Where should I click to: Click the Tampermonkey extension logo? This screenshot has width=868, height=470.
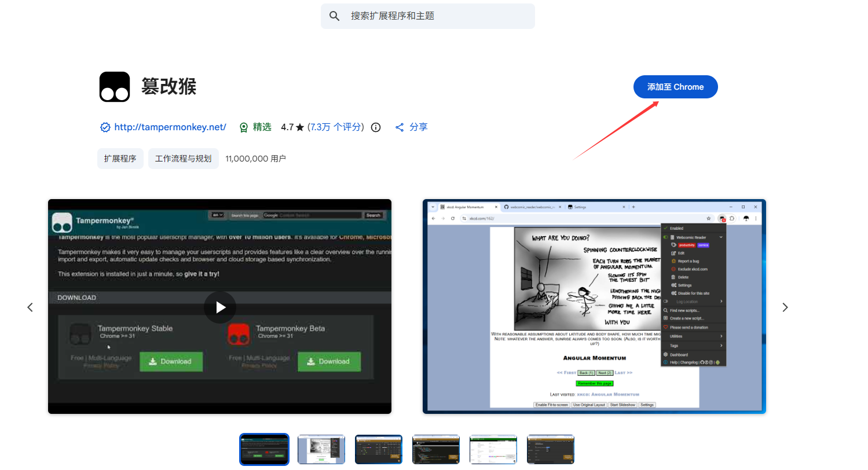[x=115, y=87]
